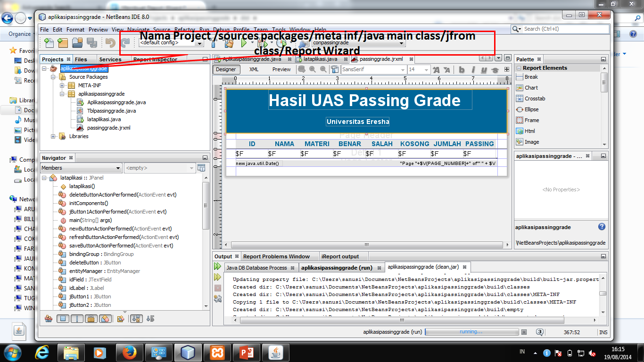This screenshot has width=644, height=362.
Task: Click the Clean and Build broom icon
Action: (x=229, y=43)
